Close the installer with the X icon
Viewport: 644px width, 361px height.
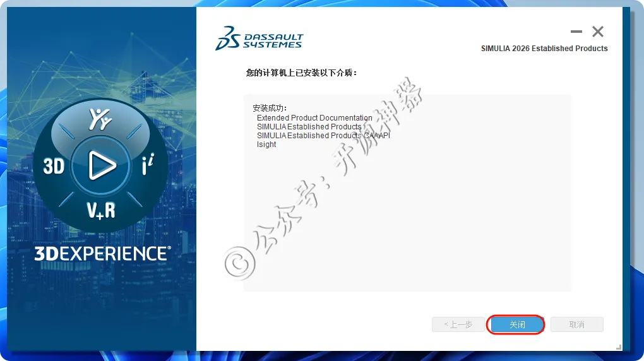[x=597, y=32]
